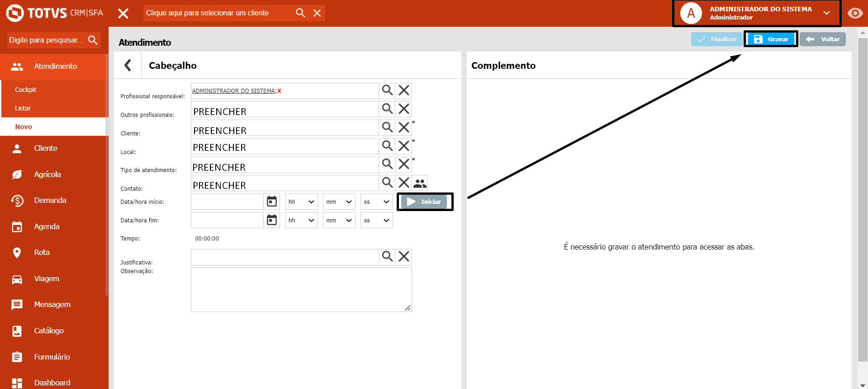Click magnifier in the client selection bar
The height and width of the screenshot is (389, 868).
[300, 13]
